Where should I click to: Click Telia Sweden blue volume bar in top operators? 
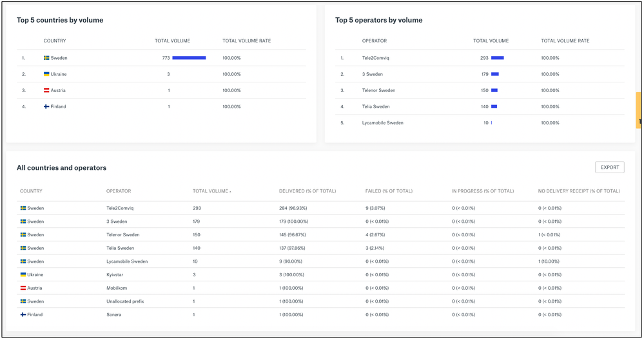(494, 107)
